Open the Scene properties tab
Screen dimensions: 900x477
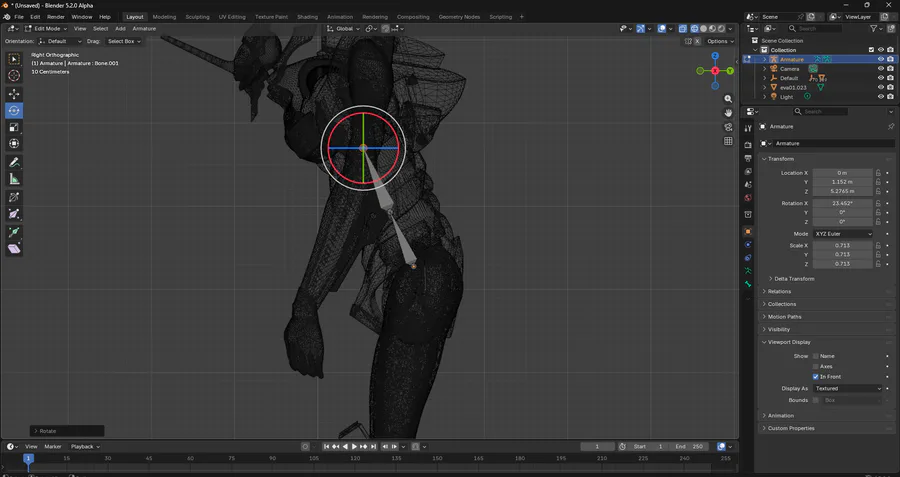(748, 184)
